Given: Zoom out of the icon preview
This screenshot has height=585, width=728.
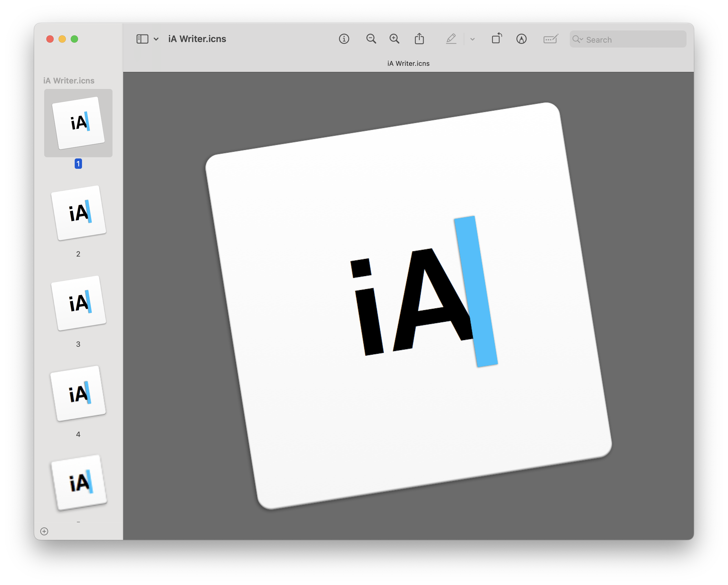Looking at the screenshot, I should coord(371,39).
